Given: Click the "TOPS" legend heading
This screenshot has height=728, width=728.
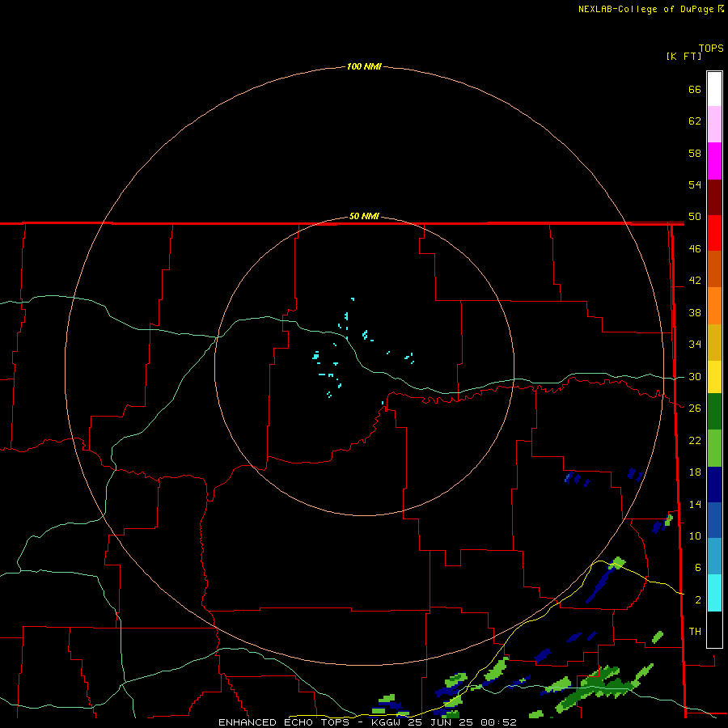Looking at the screenshot, I should [x=711, y=48].
